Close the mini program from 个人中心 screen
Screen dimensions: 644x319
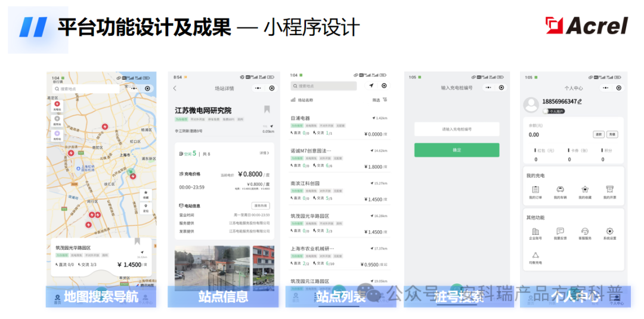tap(618, 88)
